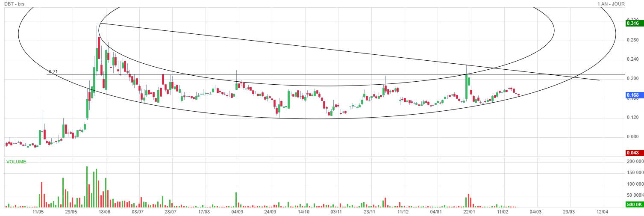Click the VOLUME panel heading
This screenshot has width=644, height=216.
[x=16, y=162]
